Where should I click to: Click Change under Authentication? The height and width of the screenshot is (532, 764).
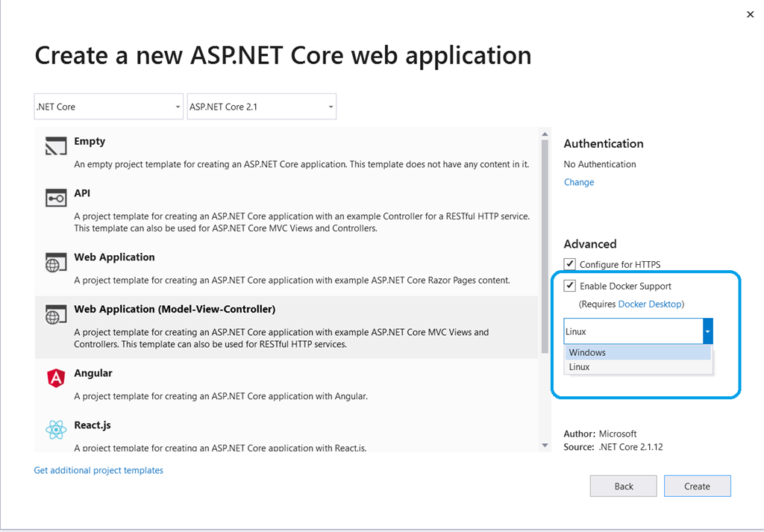[x=579, y=182]
